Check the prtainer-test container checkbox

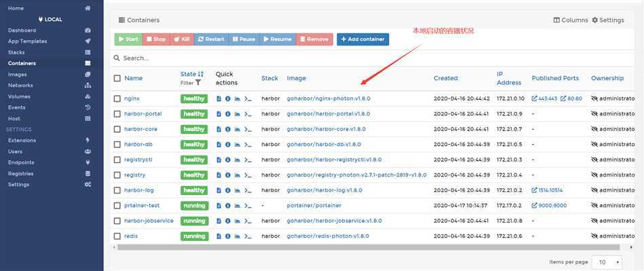[117, 206]
